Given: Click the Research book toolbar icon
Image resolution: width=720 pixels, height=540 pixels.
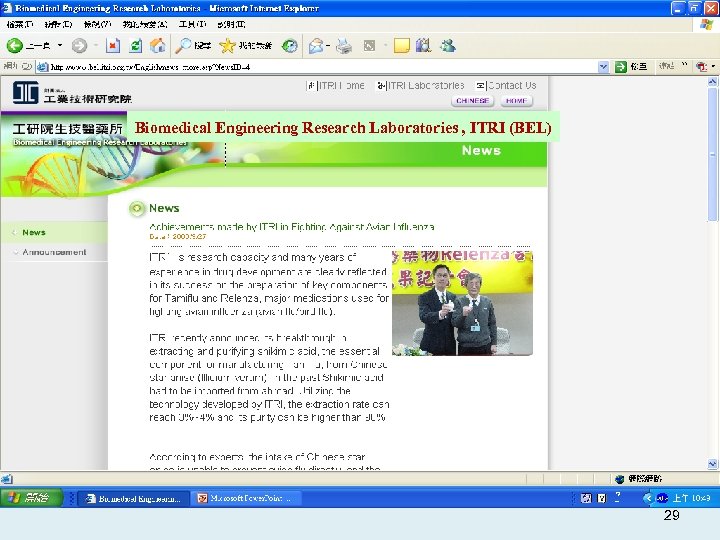Looking at the screenshot, I should (424, 45).
